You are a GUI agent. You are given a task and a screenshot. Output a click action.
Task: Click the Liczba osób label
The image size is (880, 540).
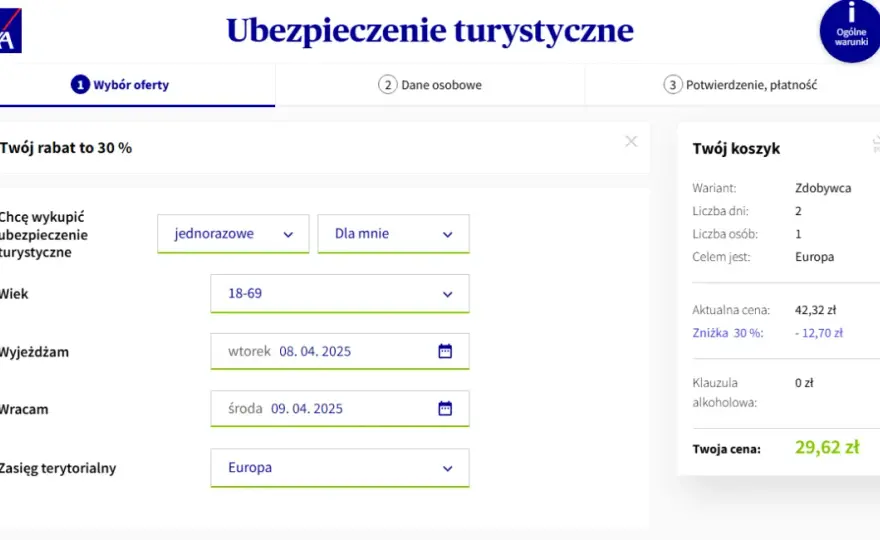coord(725,234)
